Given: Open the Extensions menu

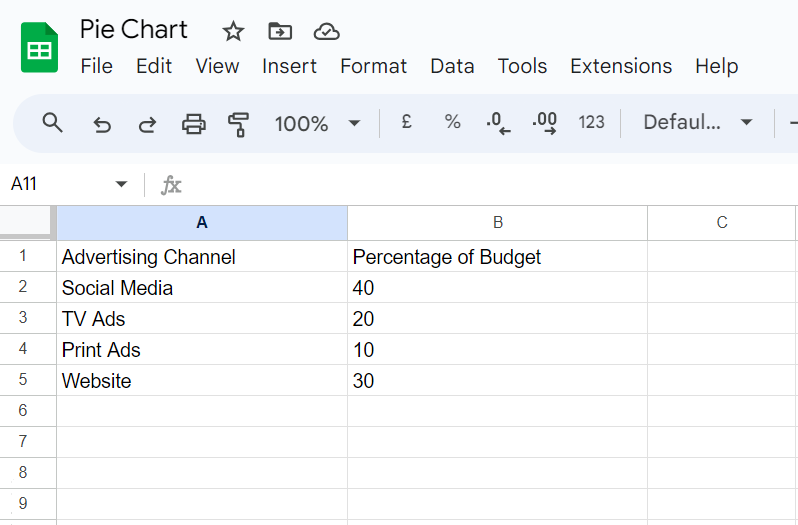Looking at the screenshot, I should click(x=621, y=66).
